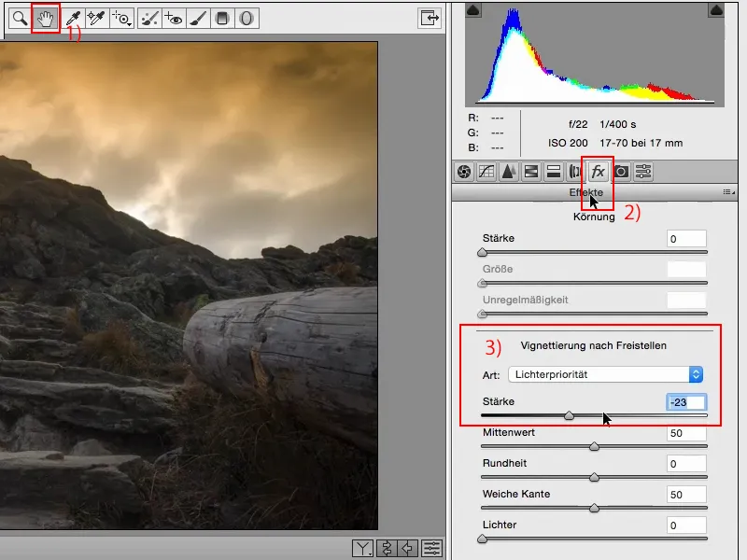This screenshot has height=560, width=747.
Task: Click the Mittenwert slider handle
Action: click(594, 447)
